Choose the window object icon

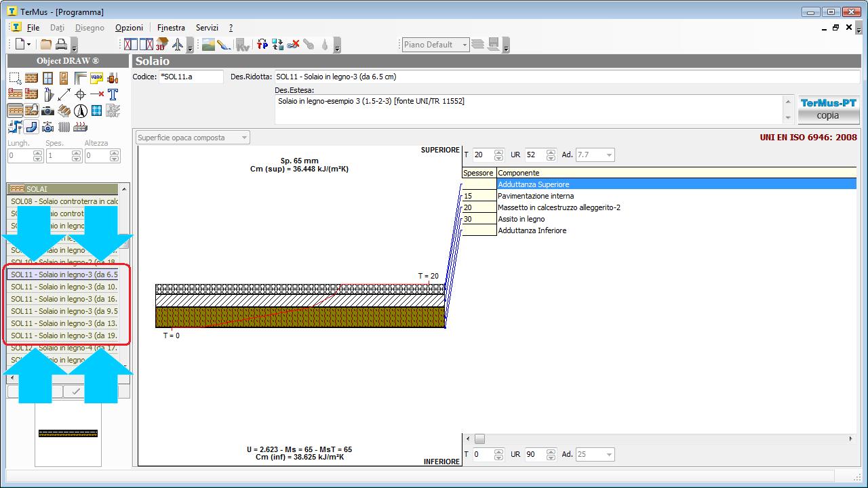[47, 78]
